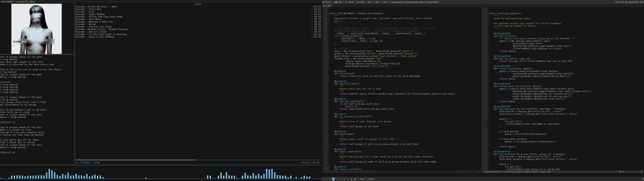
Task: Switch to workspace i
Action: point(324,179)
